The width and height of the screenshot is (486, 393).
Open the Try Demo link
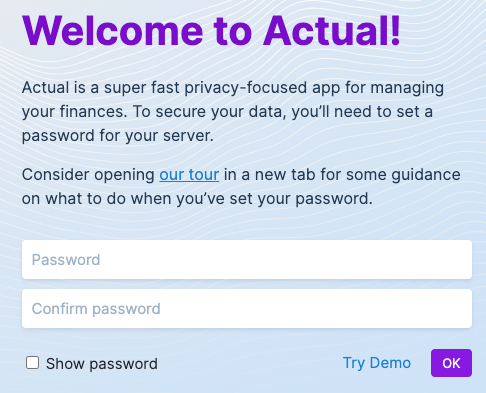[x=377, y=363]
